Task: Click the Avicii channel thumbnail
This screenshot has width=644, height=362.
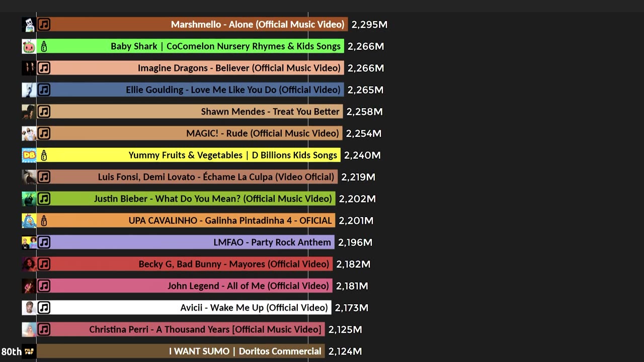Action: click(29, 308)
